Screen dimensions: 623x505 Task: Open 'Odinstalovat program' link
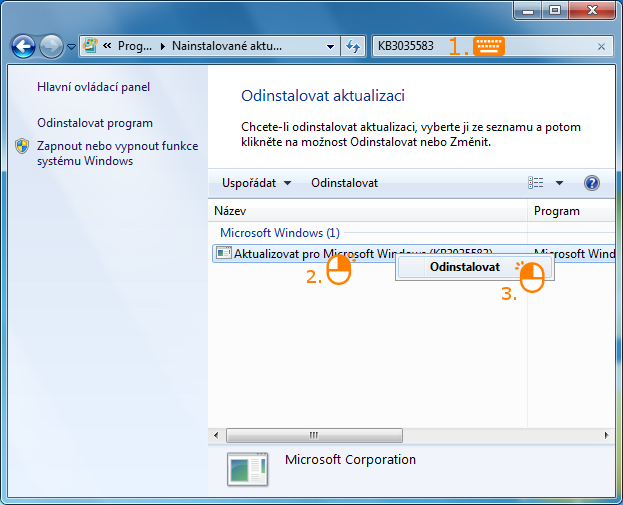tap(95, 123)
